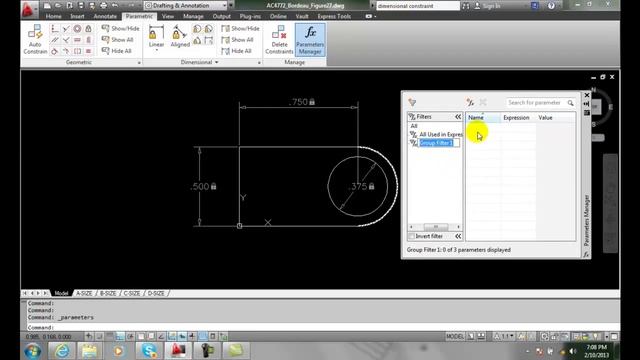Toggle Infer Constraints in status bar
Screen dimensions: 640x360
[89, 336]
